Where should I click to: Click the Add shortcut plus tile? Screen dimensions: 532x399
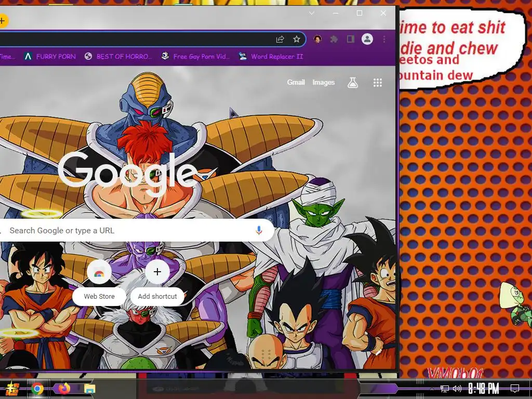[157, 282]
